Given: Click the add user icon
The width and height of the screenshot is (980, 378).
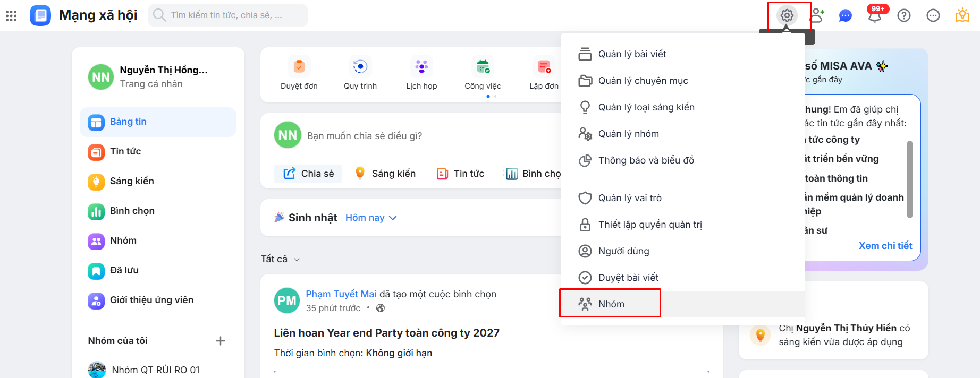Looking at the screenshot, I should point(817,15).
